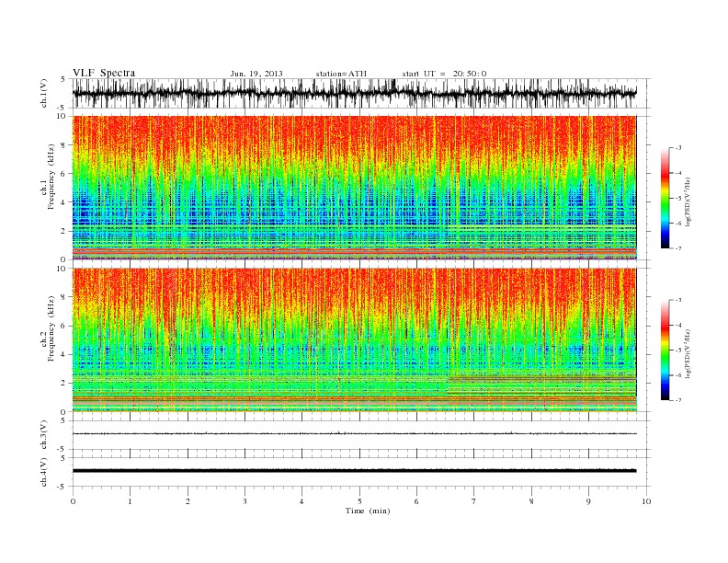Screen dimensions: 728x563
Task: Click inside the ch.1 frequency spectrogram
Action: pyautogui.click(x=355, y=188)
